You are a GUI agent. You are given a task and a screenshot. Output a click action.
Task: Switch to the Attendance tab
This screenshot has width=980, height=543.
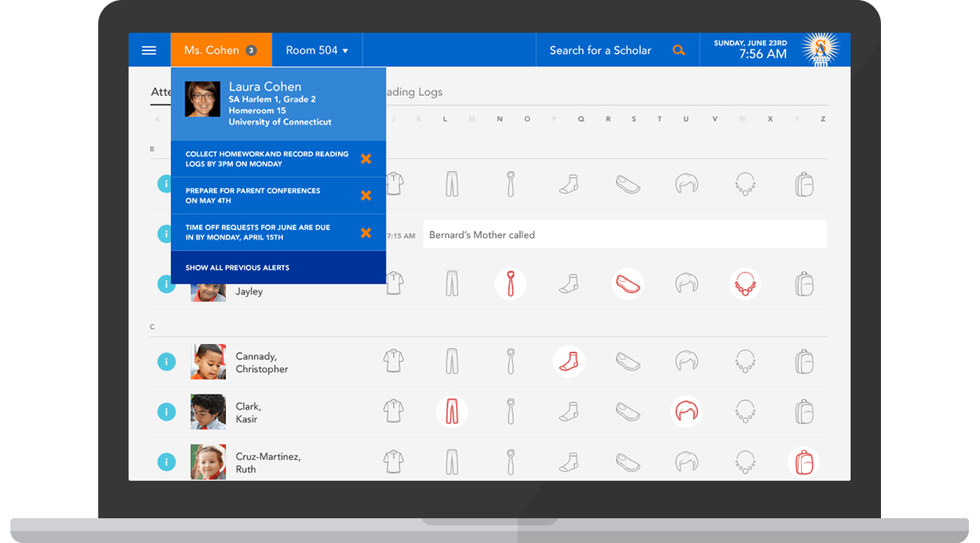pyautogui.click(x=162, y=92)
